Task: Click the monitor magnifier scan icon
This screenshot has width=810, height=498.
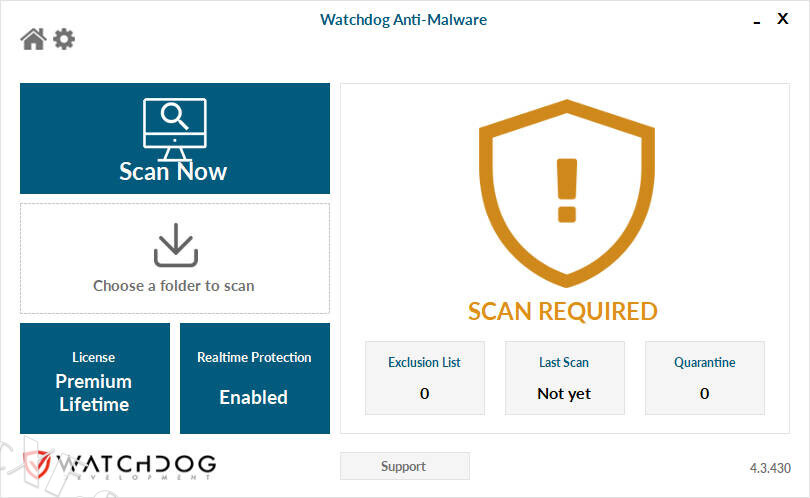Action: coord(175,127)
